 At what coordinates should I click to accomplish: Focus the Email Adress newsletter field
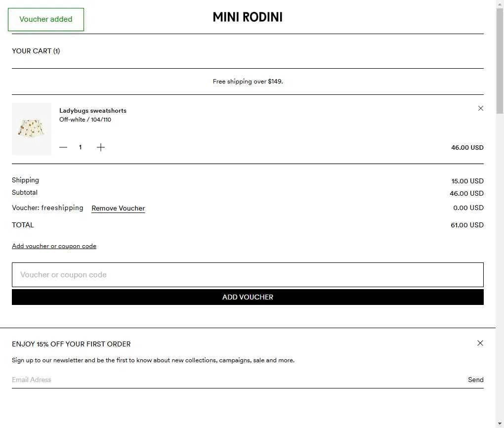click(238, 380)
